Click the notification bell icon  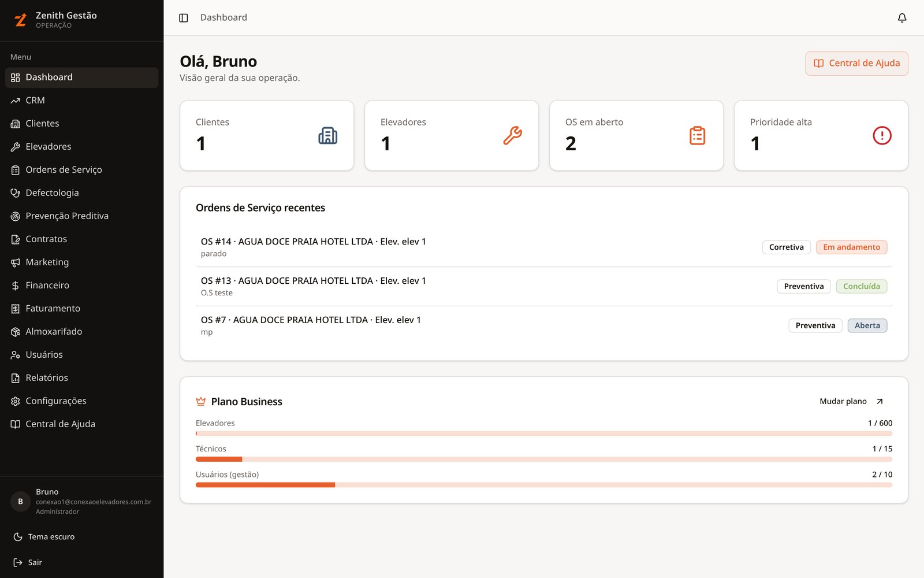point(902,18)
